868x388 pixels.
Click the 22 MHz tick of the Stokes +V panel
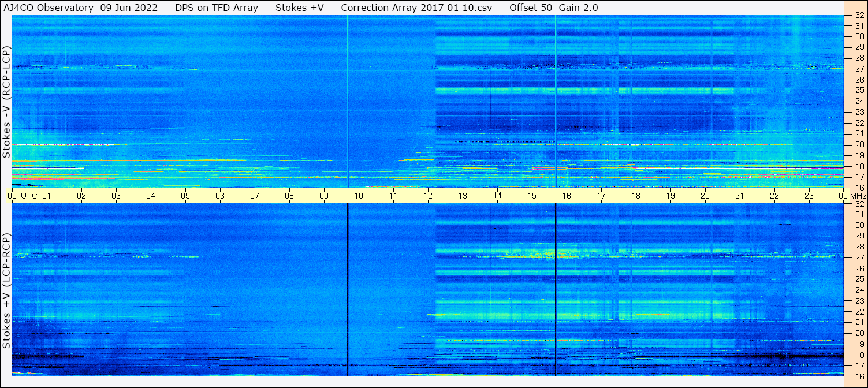[859, 312]
